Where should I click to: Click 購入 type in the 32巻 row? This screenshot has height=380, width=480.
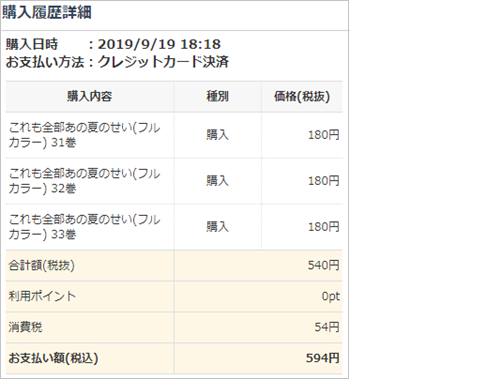217,181
